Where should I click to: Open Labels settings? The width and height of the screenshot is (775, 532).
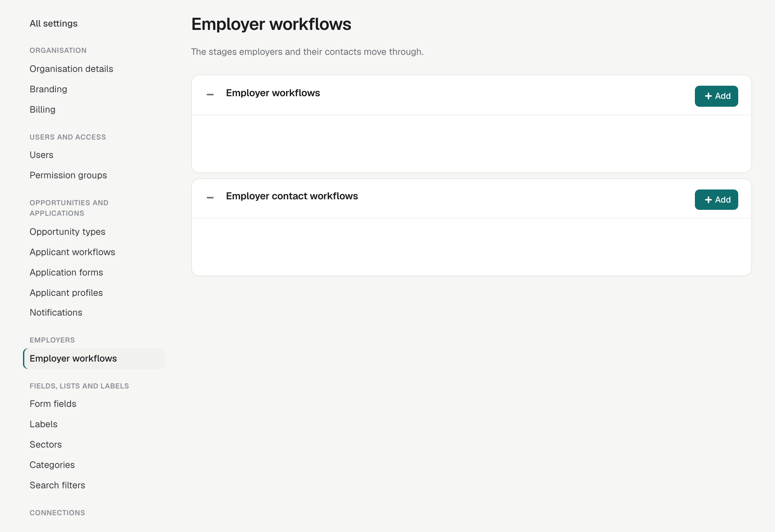click(43, 424)
